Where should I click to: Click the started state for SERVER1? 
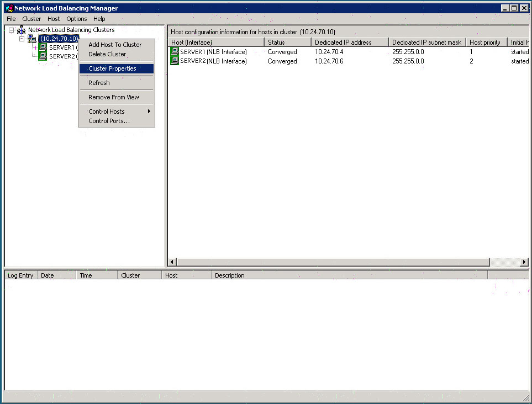click(x=520, y=52)
